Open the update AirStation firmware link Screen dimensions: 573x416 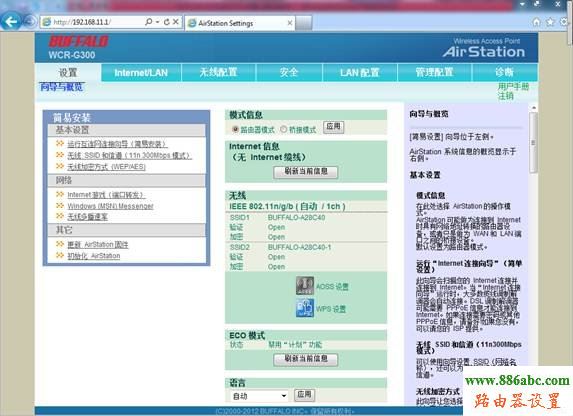pyautogui.click(x=98, y=244)
